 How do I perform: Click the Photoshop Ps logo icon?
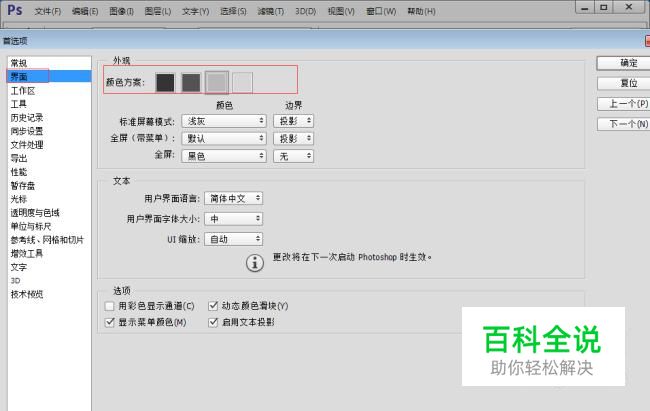coord(15,10)
